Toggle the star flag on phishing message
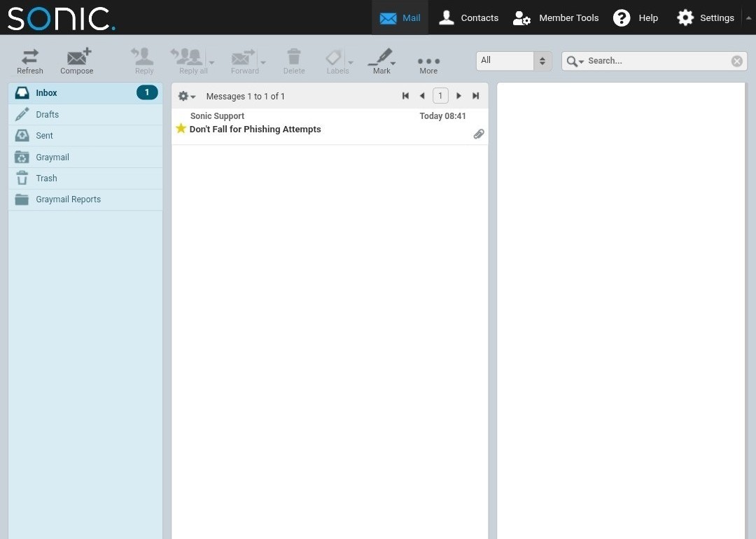 click(x=181, y=128)
